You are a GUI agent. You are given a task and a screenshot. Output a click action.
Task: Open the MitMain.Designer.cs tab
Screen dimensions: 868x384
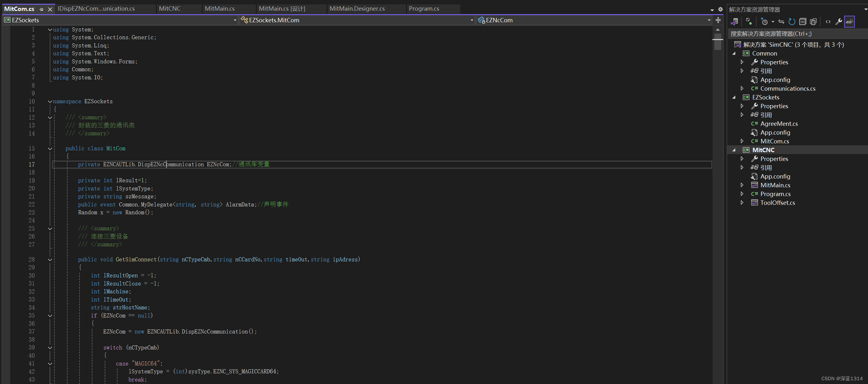coord(357,9)
